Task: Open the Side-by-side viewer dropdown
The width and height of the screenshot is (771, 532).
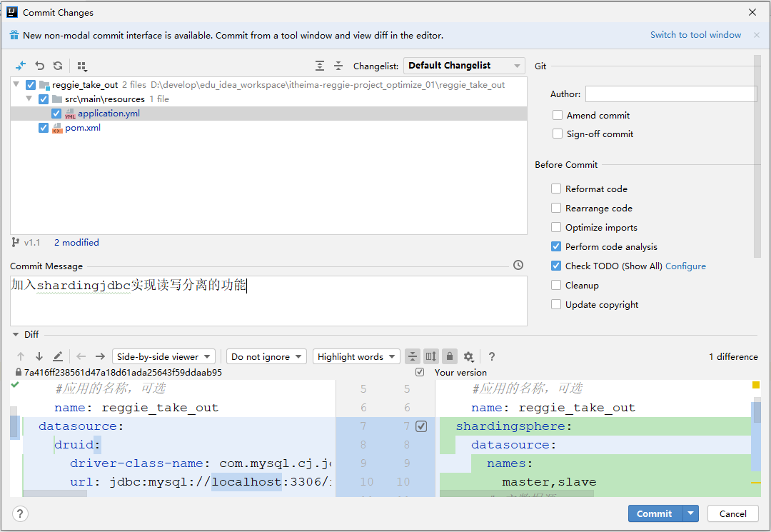Action: tap(163, 356)
